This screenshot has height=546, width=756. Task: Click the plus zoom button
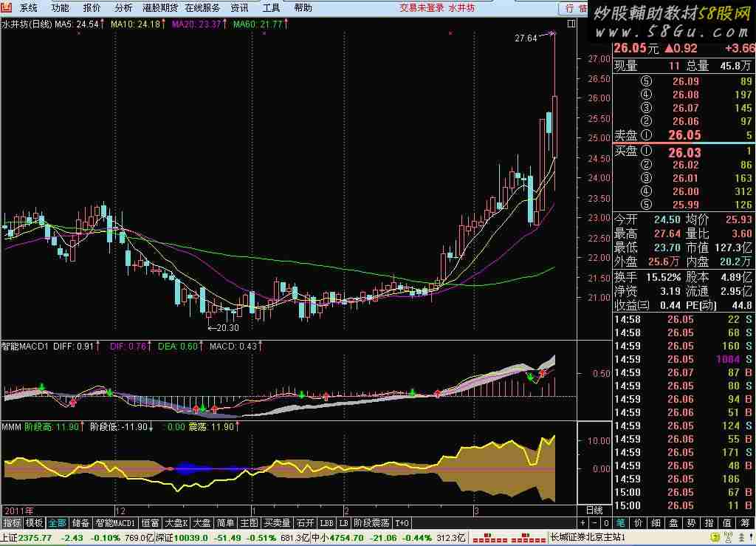click(583, 523)
